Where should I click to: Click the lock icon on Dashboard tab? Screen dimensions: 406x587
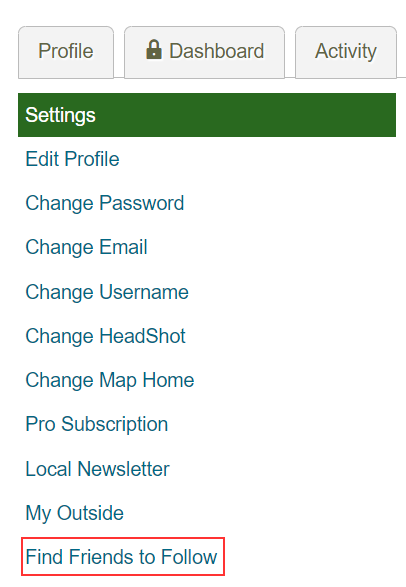tap(153, 50)
